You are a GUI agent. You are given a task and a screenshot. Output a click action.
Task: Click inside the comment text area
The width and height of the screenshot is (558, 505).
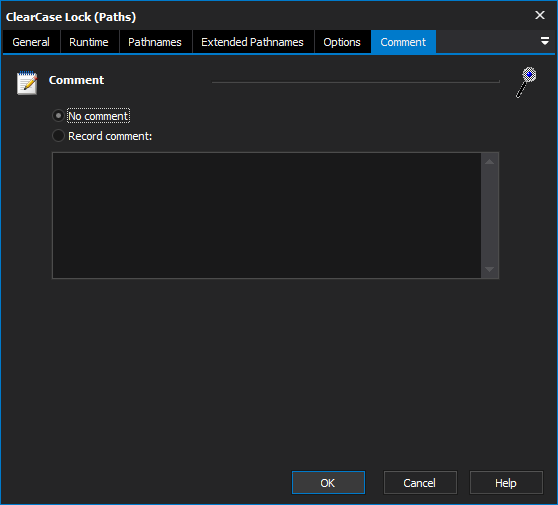coord(267,215)
